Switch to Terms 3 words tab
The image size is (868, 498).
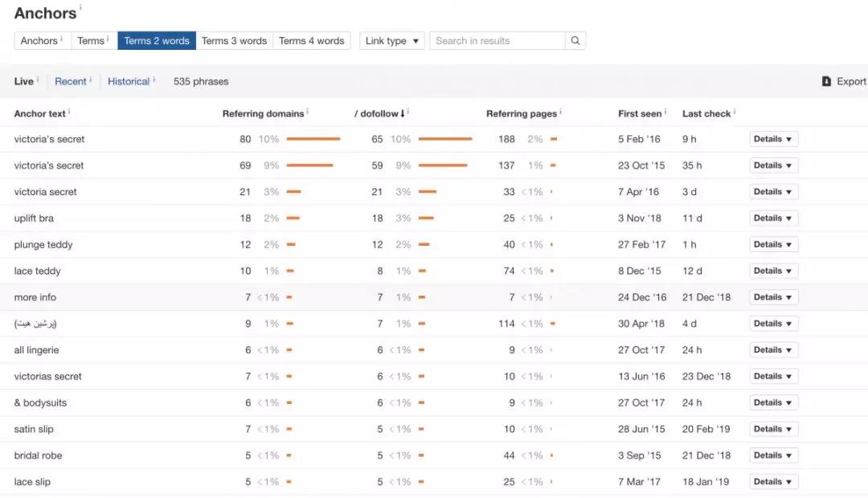[234, 41]
